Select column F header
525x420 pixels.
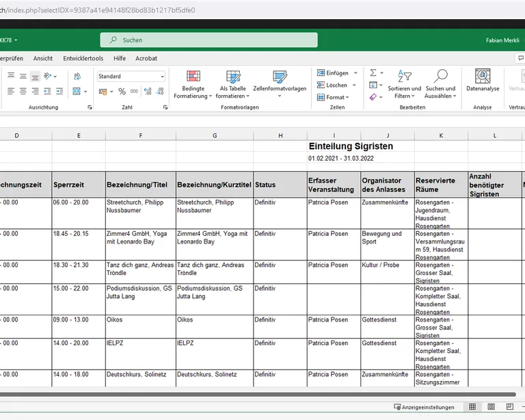141,135
